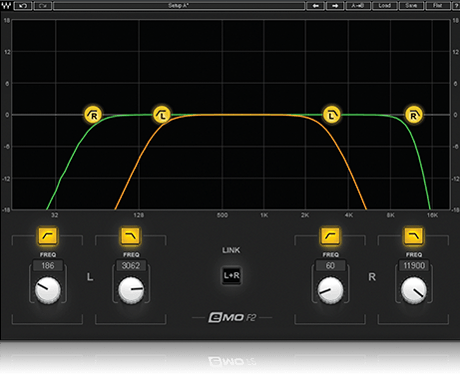Select the L low-pass marker on the graph
460x374 pixels.
tap(332, 115)
